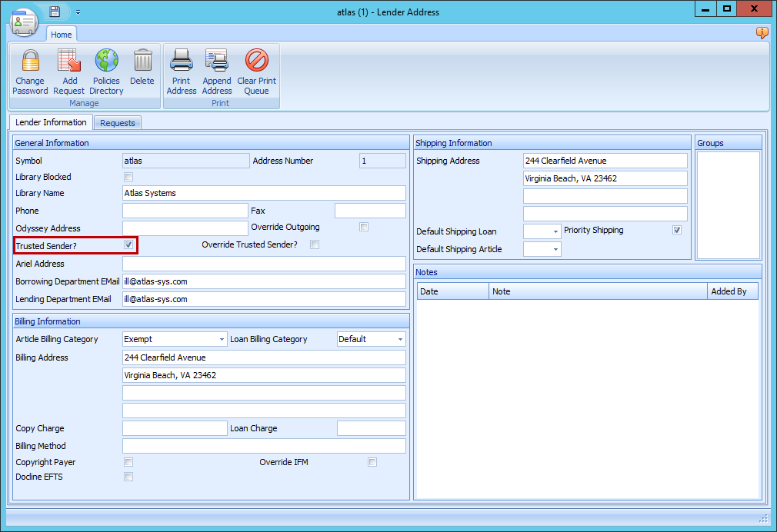Click the Symbol input field showing atlas

point(185,161)
